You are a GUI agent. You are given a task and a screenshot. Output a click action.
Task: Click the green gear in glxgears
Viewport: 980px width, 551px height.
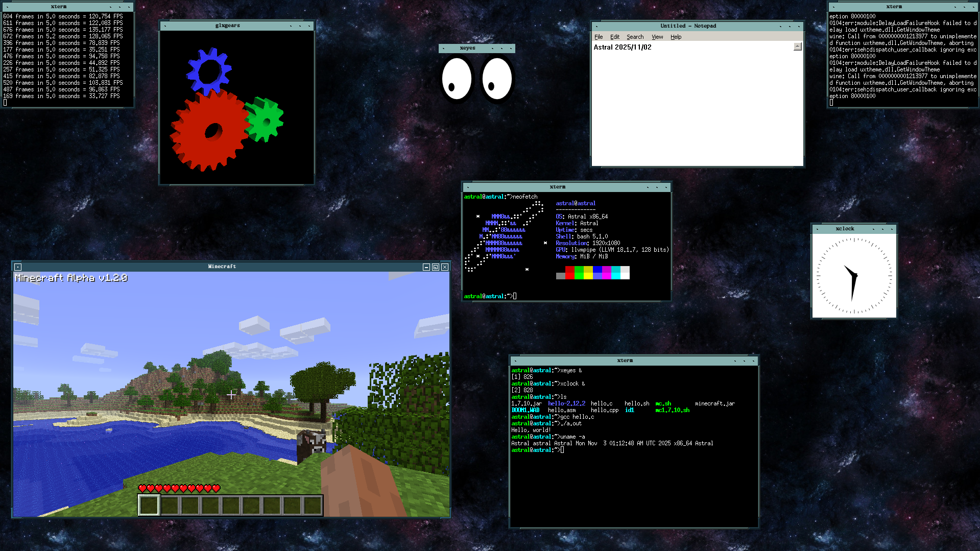tap(265, 121)
